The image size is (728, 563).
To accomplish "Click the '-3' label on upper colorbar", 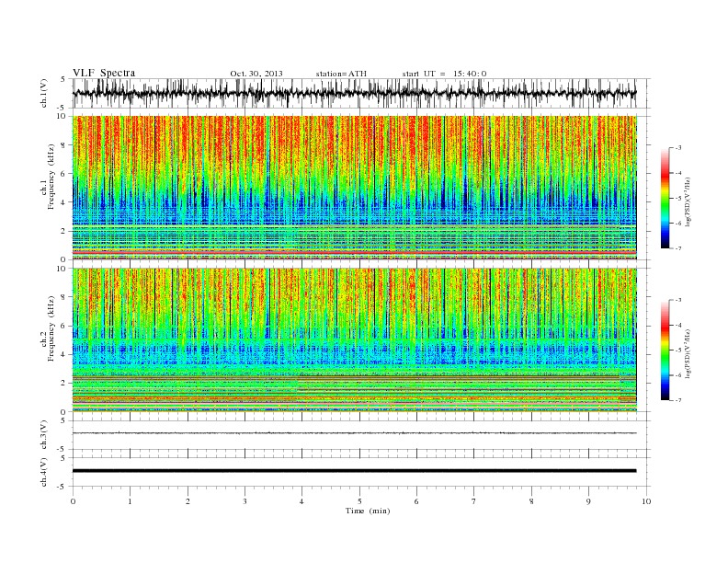I will [677, 148].
